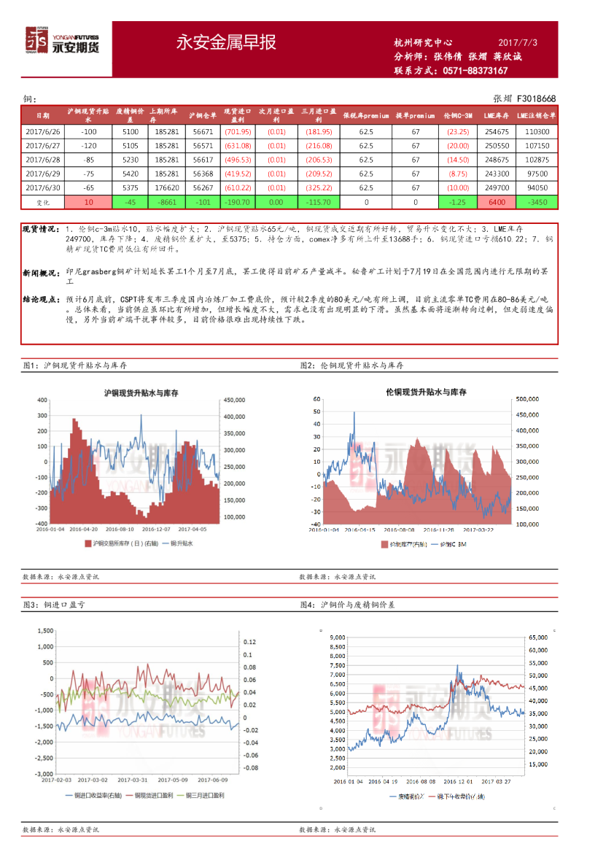Click the 伦铜C-3M column header

(x=458, y=116)
